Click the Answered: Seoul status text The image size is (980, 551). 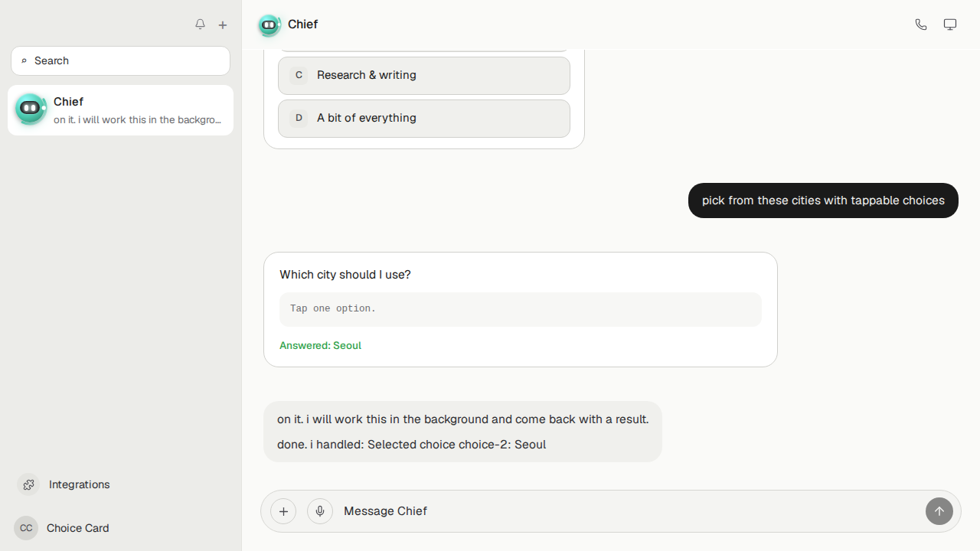320,345
